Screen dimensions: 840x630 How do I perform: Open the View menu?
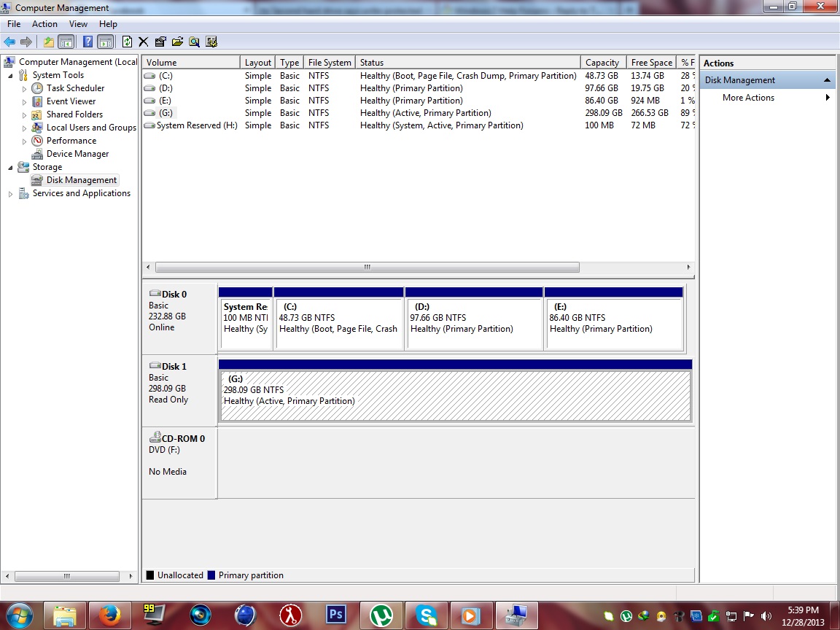coord(78,24)
